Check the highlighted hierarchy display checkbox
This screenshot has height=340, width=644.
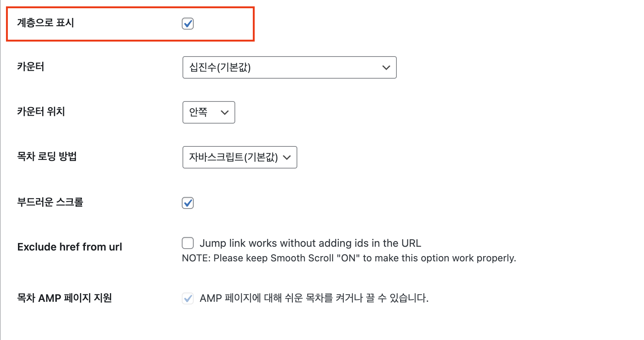[x=188, y=24]
